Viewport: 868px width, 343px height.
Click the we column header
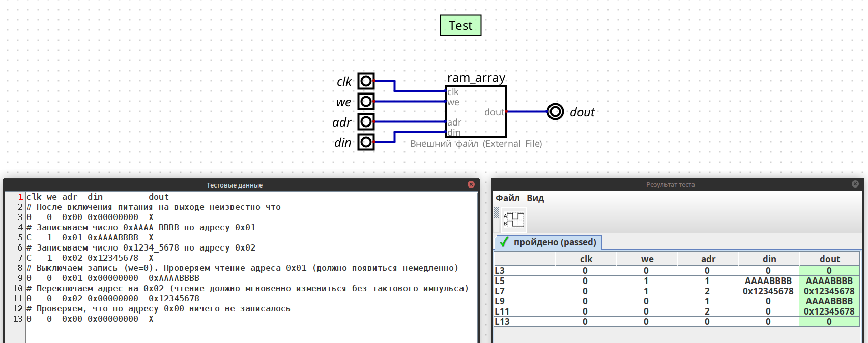click(647, 259)
